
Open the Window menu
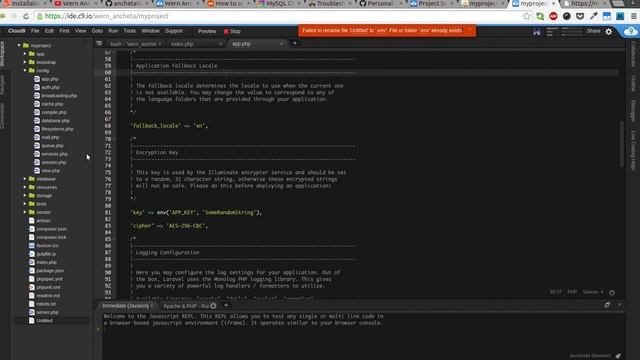(150, 31)
